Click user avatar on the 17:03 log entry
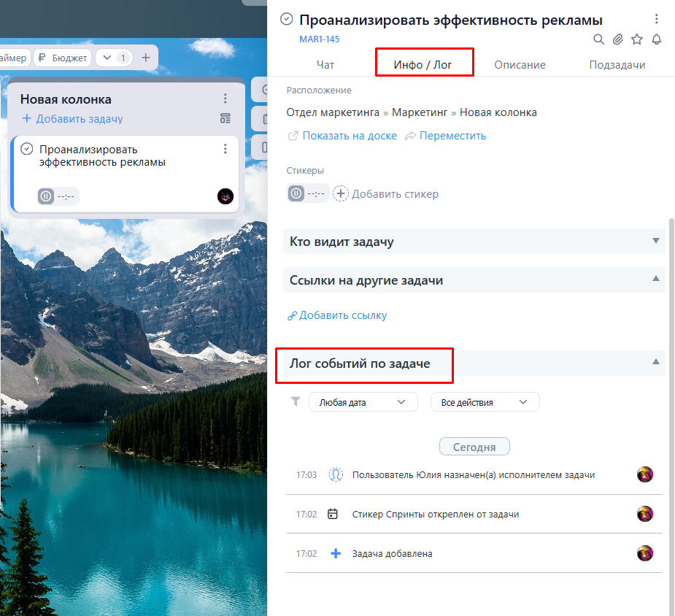This screenshot has height=616, width=675. coord(645,474)
